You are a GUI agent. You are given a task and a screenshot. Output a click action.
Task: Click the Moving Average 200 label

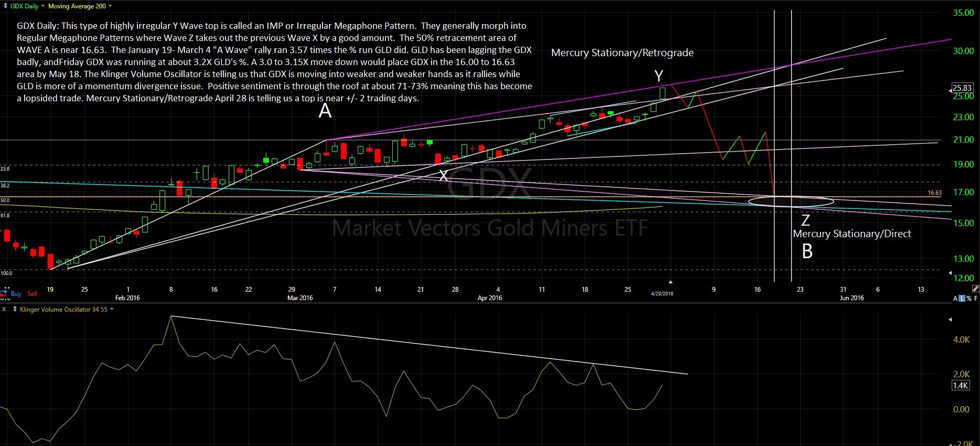77,6
